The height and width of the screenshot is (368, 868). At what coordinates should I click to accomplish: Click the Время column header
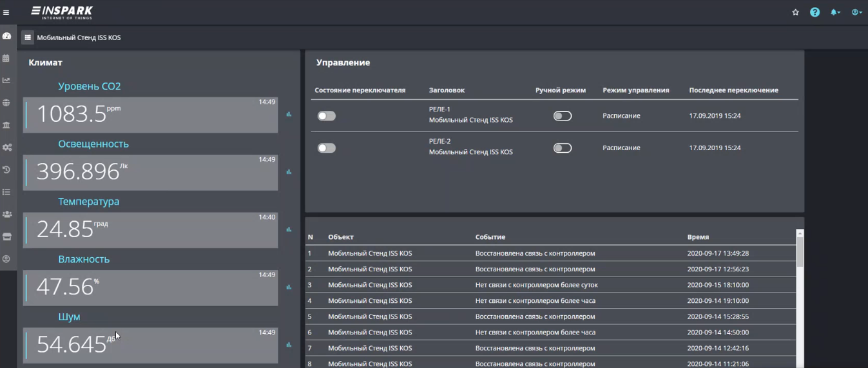(x=698, y=237)
